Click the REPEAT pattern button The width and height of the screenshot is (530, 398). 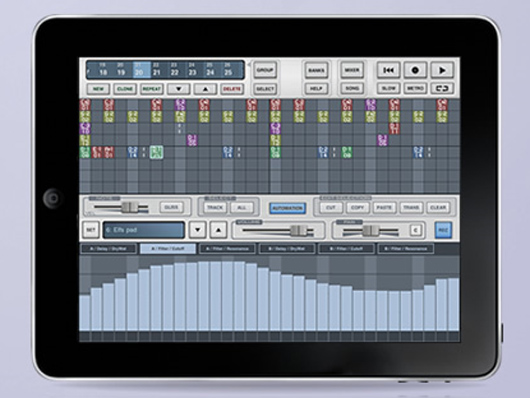point(152,89)
